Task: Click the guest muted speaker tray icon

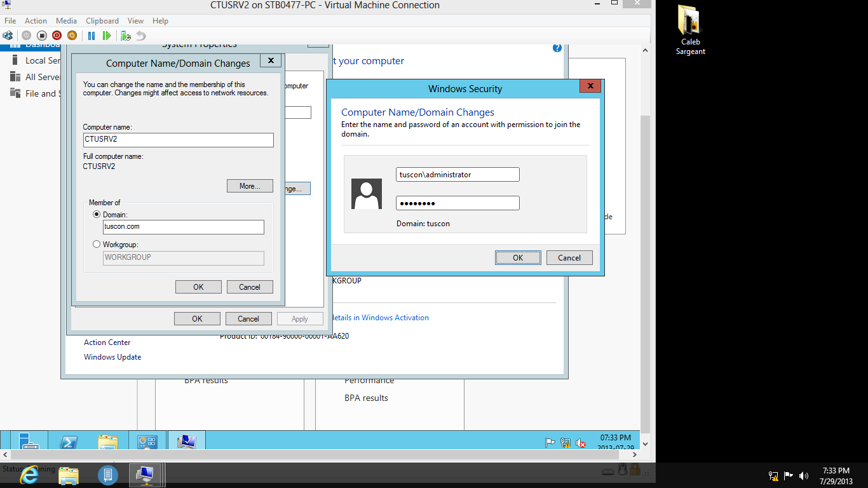Action: point(581,443)
